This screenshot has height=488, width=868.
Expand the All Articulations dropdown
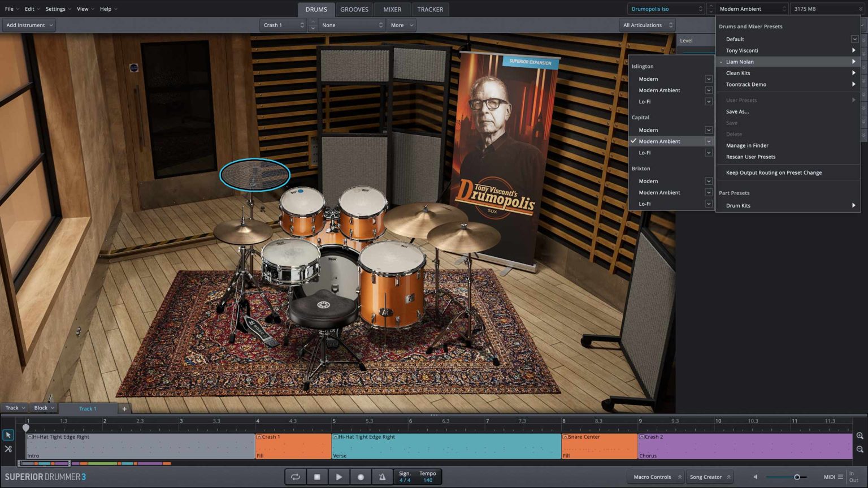click(647, 25)
